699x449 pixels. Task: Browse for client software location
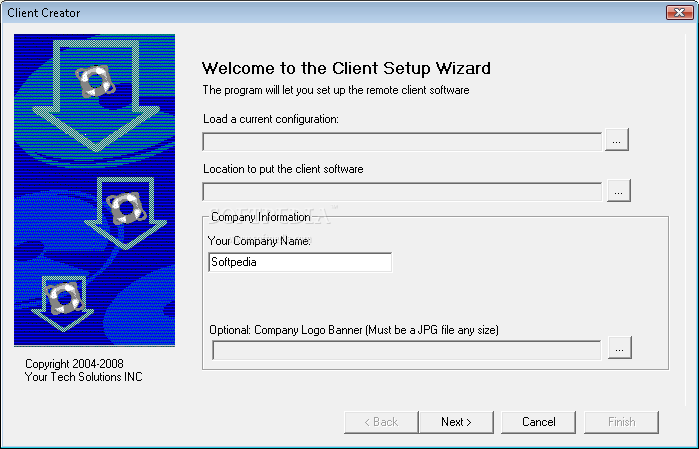tap(618, 191)
